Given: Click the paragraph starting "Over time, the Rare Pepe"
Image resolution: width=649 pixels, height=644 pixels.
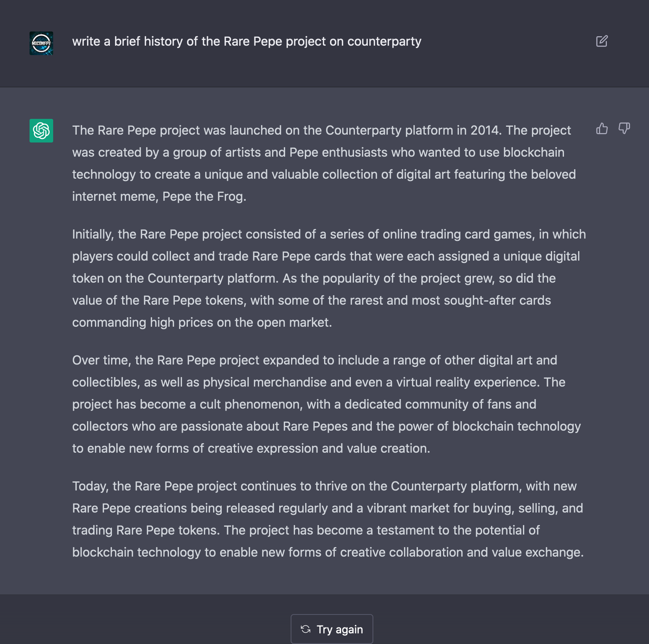Looking at the screenshot, I should pyautogui.click(x=326, y=404).
